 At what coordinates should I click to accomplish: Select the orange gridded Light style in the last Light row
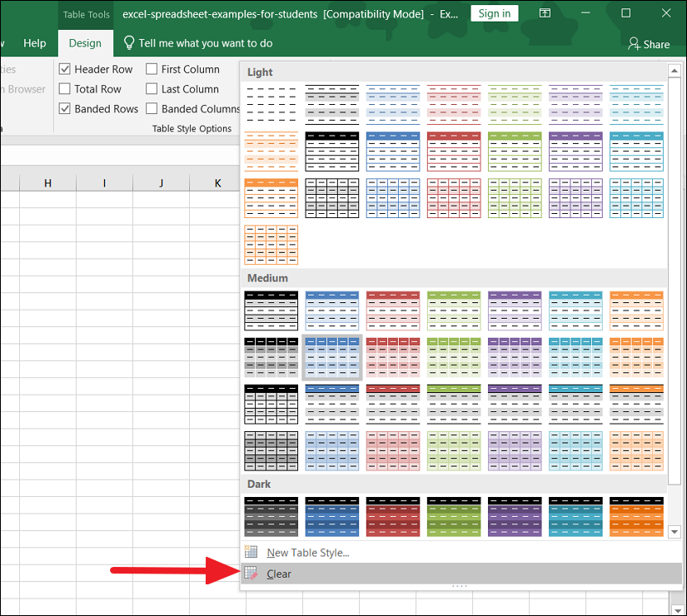271,245
